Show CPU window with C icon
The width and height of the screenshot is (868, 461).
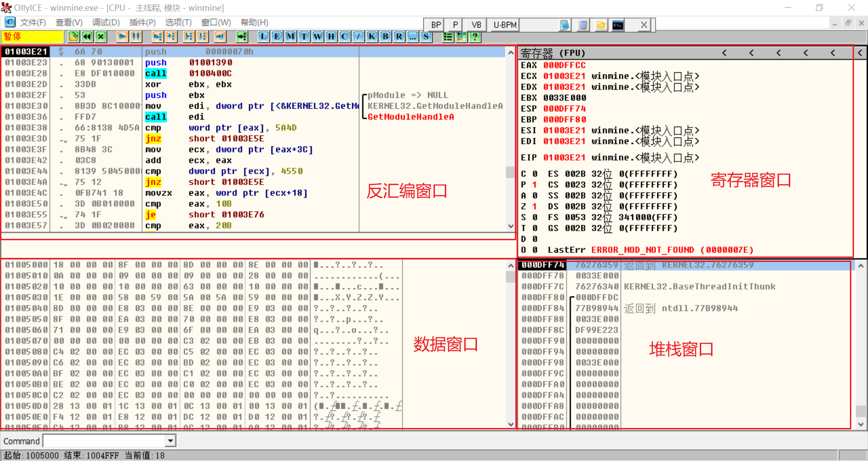tap(345, 37)
